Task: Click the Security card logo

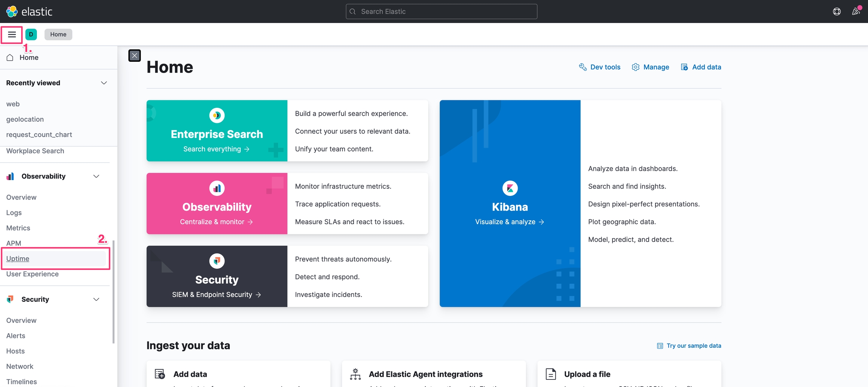Action: point(217,261)
